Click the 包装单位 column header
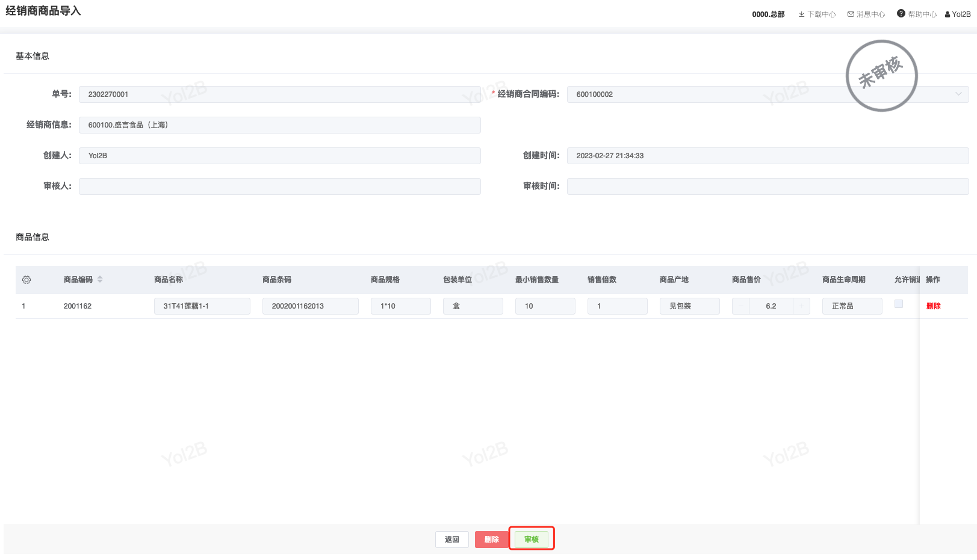The width and height of the screenshot is (977, 560). (457, 280)
